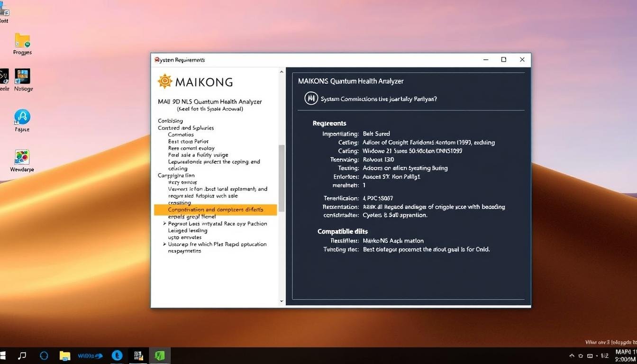Click the left panel scroll up arrow
637x364 pixels.
click(282, 72)
